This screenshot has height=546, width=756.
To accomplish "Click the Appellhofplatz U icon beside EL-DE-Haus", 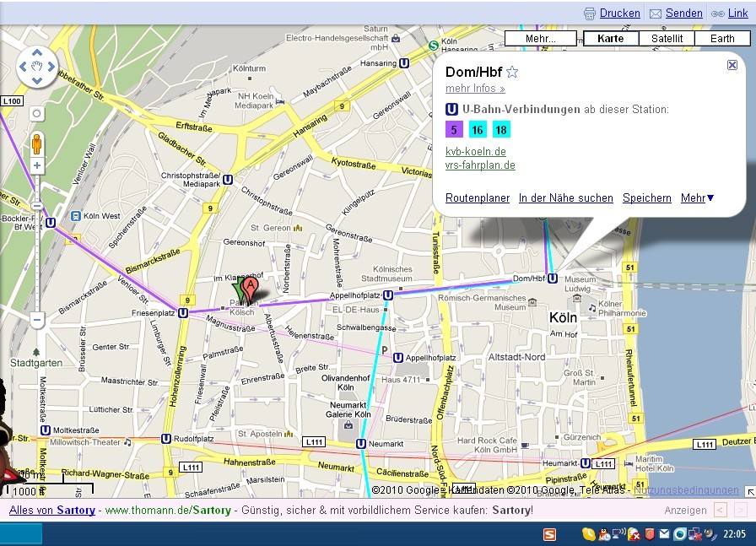I will point(387,295).
